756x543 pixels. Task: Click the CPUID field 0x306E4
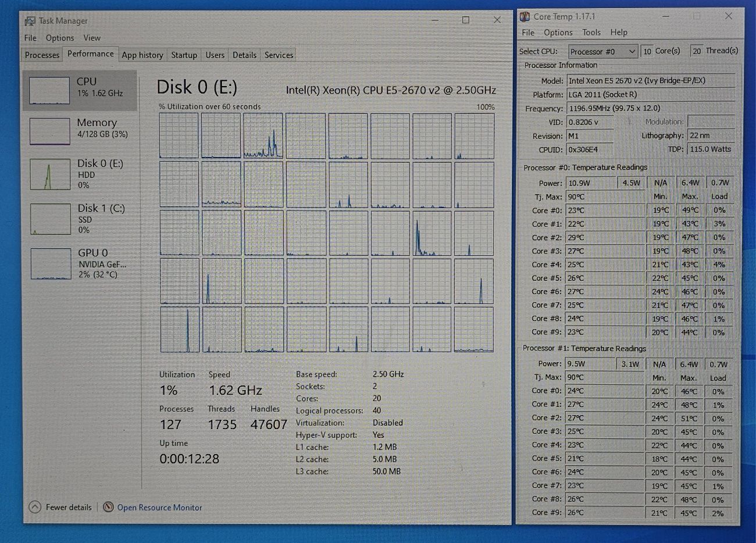pos(590,149)
